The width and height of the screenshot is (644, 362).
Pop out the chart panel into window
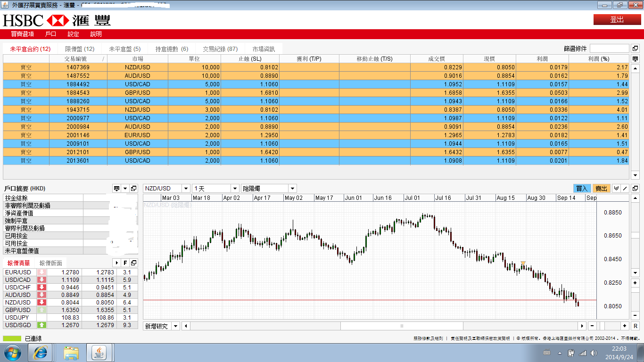tap(635, 189)
